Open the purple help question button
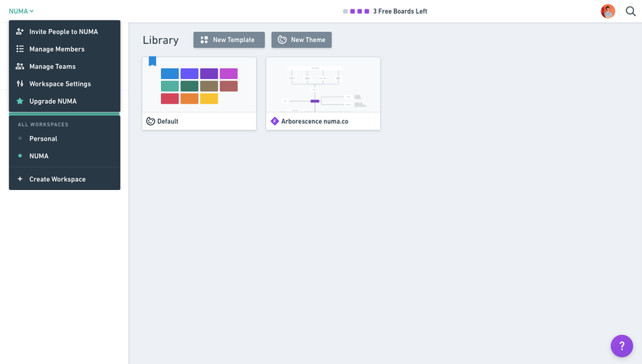Viewport: 642px width, 364px height. 622,346
